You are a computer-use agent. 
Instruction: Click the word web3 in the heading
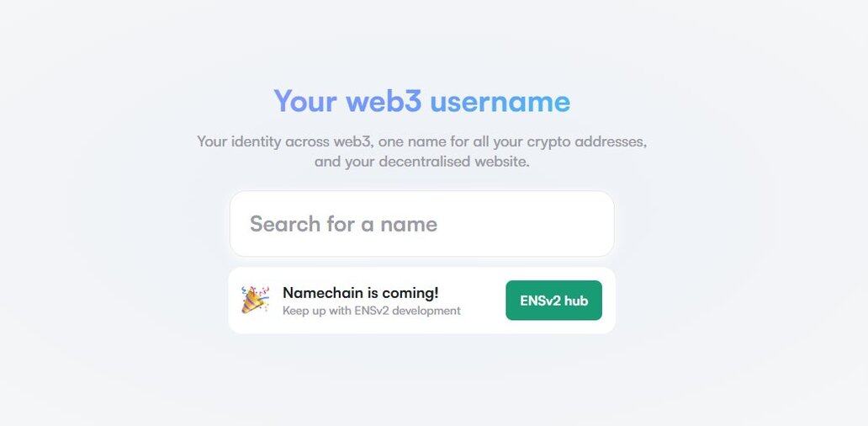(384, 101)
